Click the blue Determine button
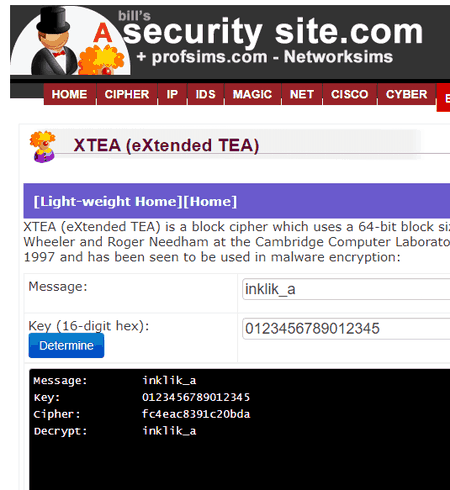The height and width of the screenshot is (490, 450). pyautogui.click(x=66, y=346)
